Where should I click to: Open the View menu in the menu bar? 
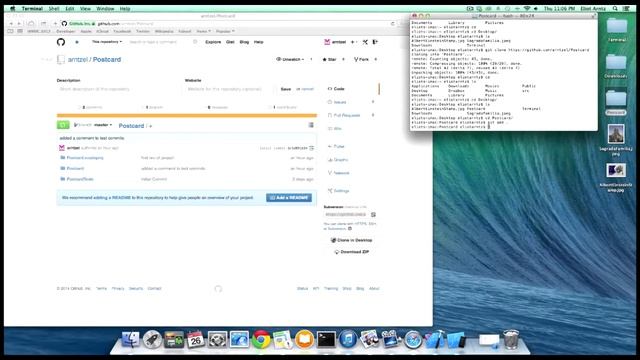click(x=85, y=8)
